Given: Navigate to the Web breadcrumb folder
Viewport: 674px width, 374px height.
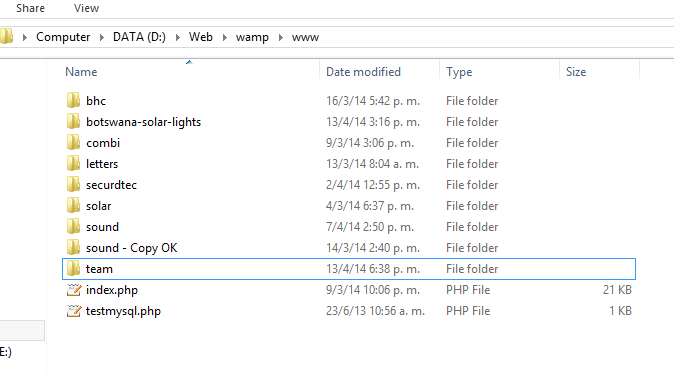Looking at the screenshot, I should coord(201,37).
